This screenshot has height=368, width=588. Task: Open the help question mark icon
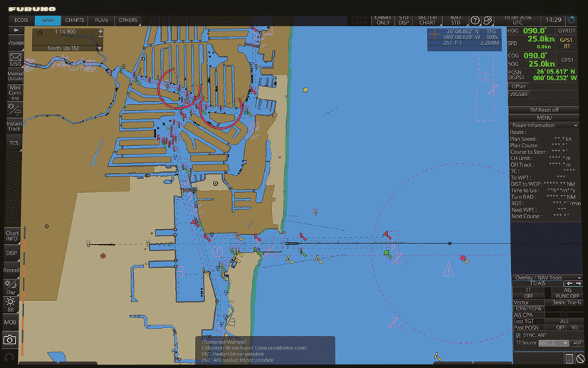click(475, 20)
